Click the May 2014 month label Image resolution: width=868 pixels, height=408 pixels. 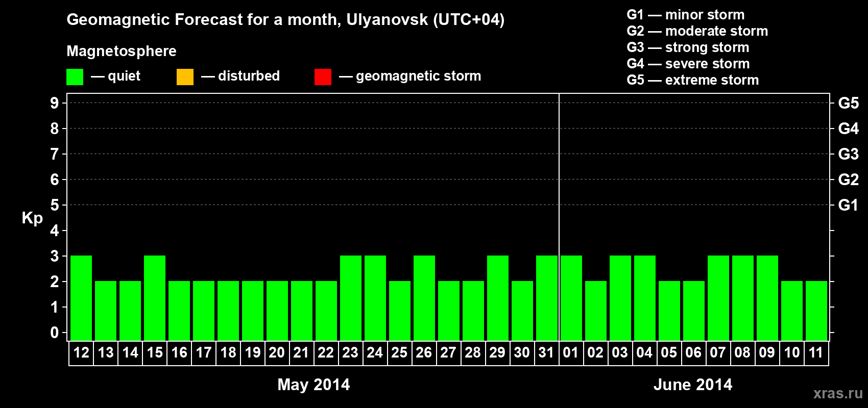(314, 385)
